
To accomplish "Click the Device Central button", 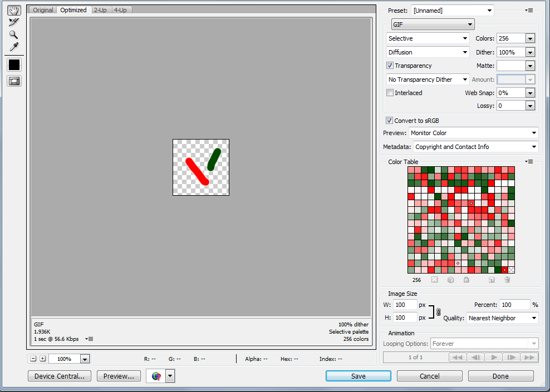I will [60, 376].
